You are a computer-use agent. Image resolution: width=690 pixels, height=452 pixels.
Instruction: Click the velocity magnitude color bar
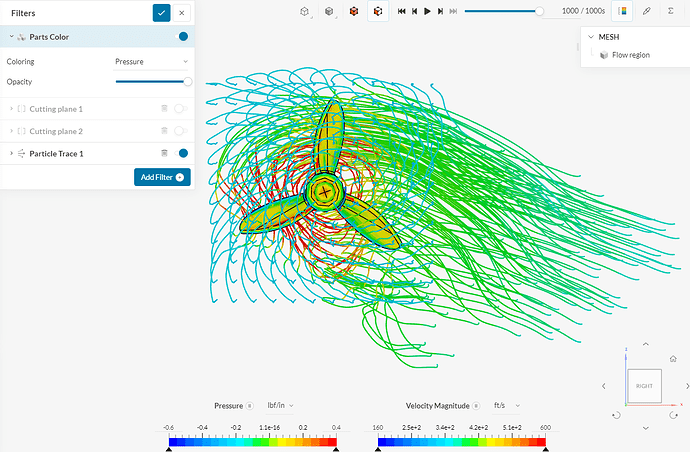[462, 442]
